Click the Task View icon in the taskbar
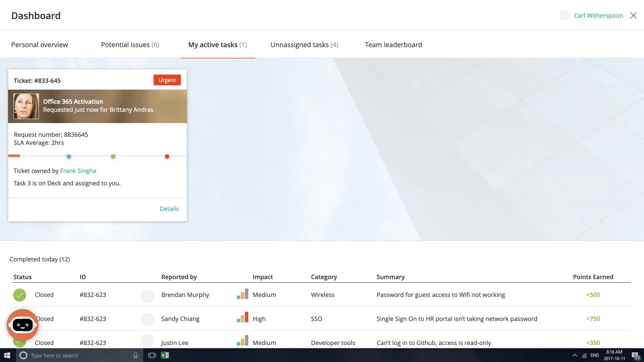Screen dimensions: 644x362 pos(152,355)
